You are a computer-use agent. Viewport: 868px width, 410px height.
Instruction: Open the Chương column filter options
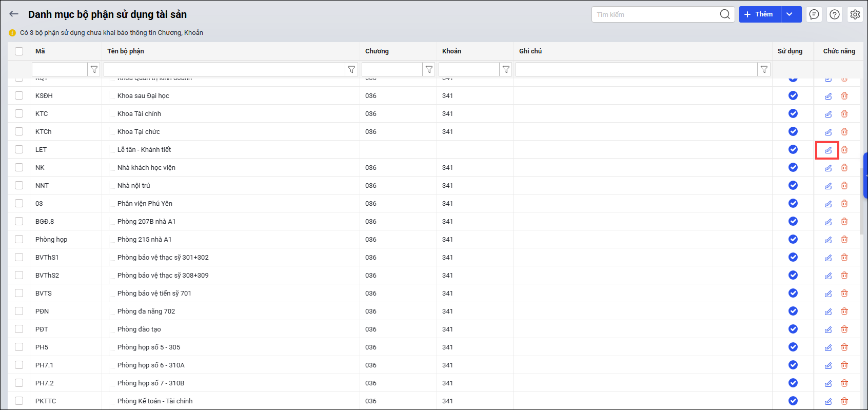[x=429, y=69]
